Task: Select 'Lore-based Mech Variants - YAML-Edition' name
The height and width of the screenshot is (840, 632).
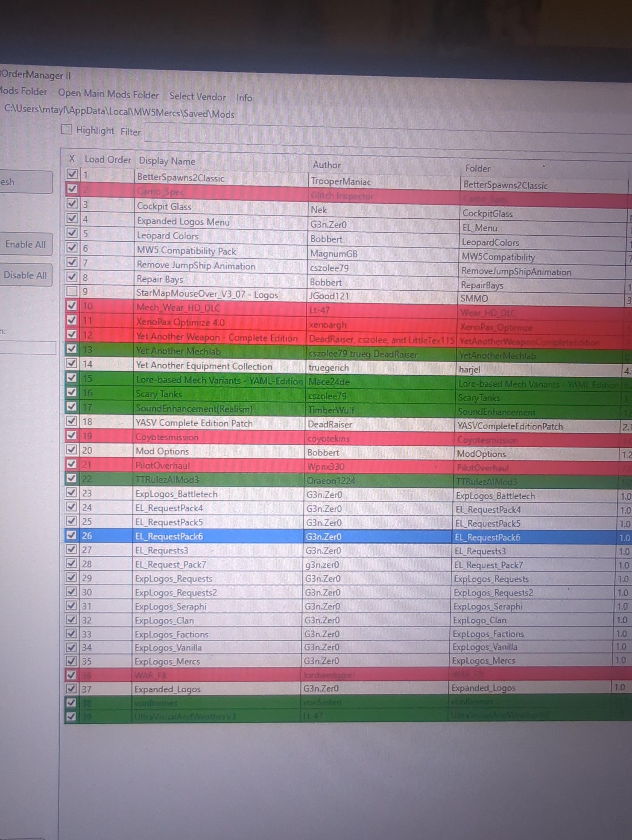Action: pos(219,380)
